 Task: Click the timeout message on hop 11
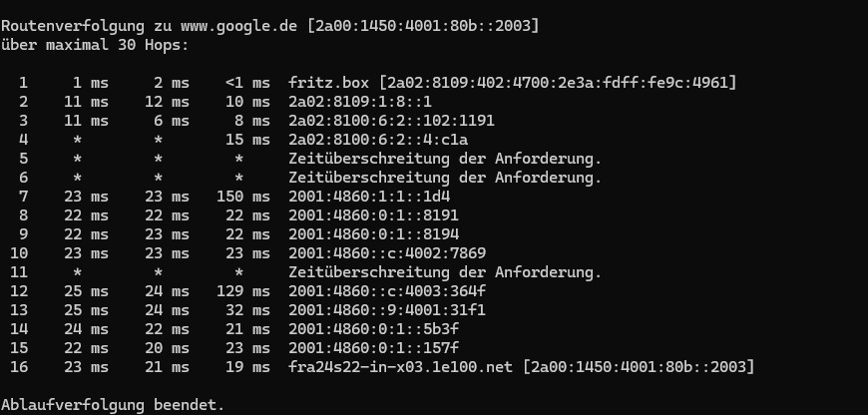(445, 271)
